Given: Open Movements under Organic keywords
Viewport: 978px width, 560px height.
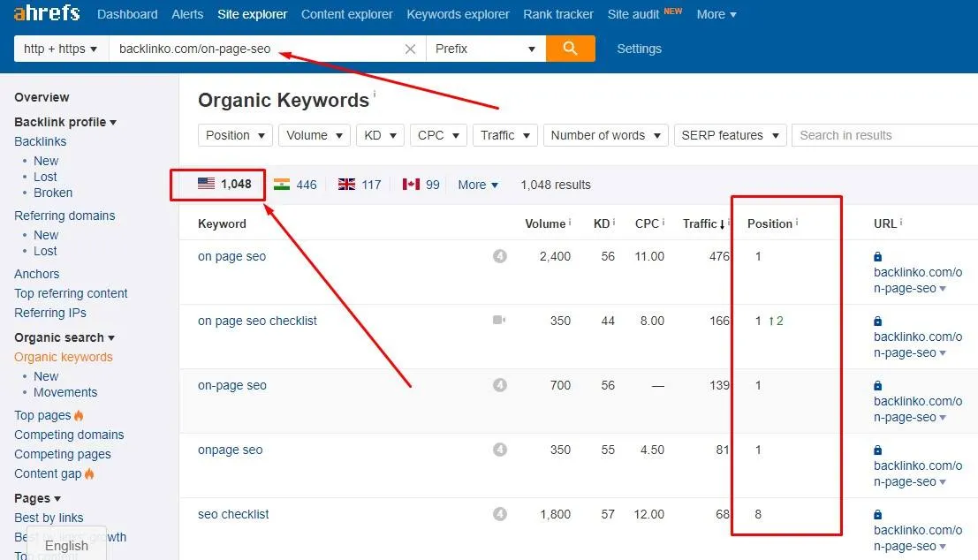Looking at the screenshot, I should coord(65,392).
